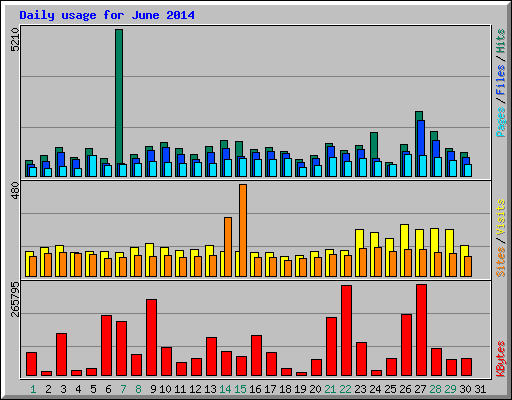Click the cyan Pages legend label
Screen dimensions: 512x400
[500, 122]
